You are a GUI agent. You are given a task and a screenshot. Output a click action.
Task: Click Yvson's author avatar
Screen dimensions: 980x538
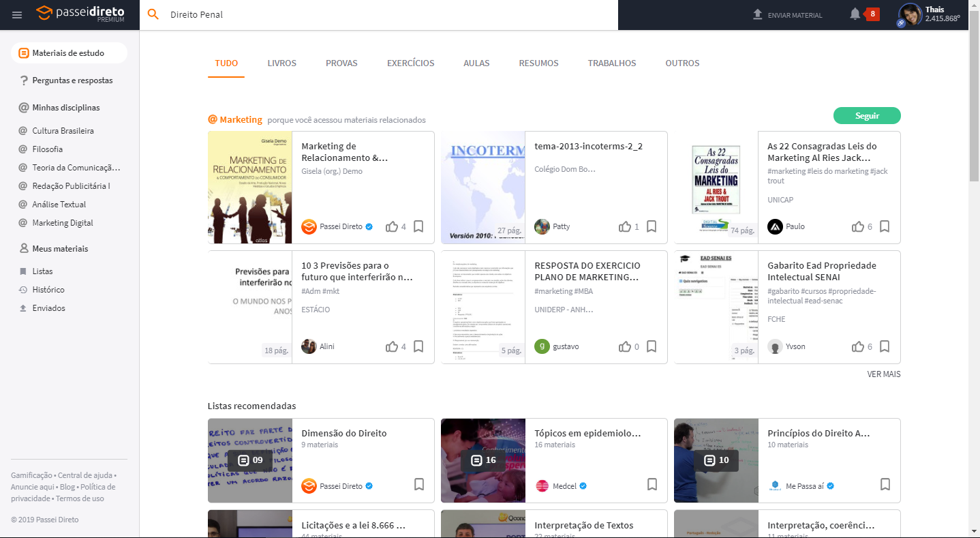coord(775,346)
